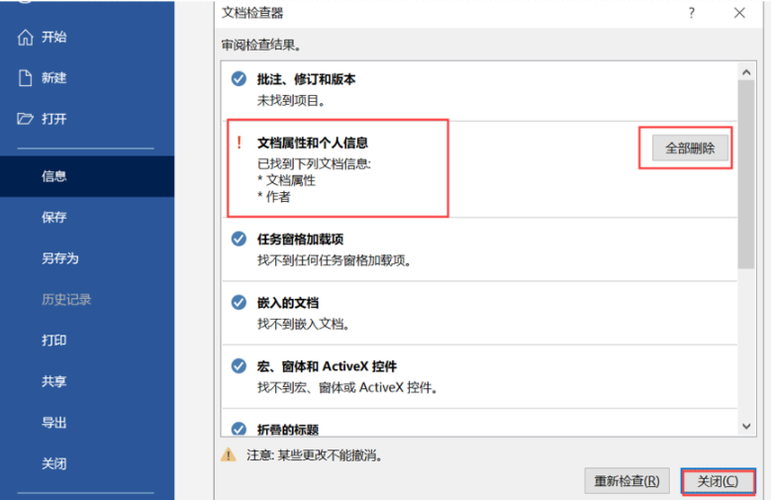Click the 宏、窗体和 ActiveX 控件 heading

[326, 366]
